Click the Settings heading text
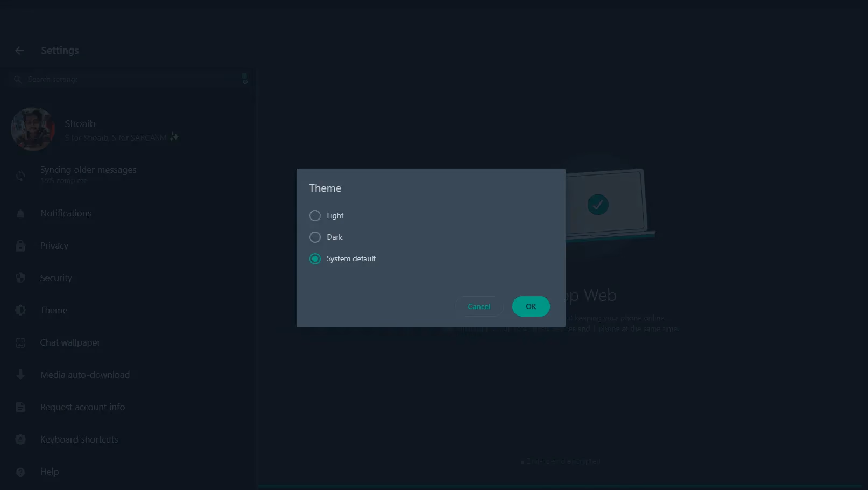868x490 pixels. point(60,50)
